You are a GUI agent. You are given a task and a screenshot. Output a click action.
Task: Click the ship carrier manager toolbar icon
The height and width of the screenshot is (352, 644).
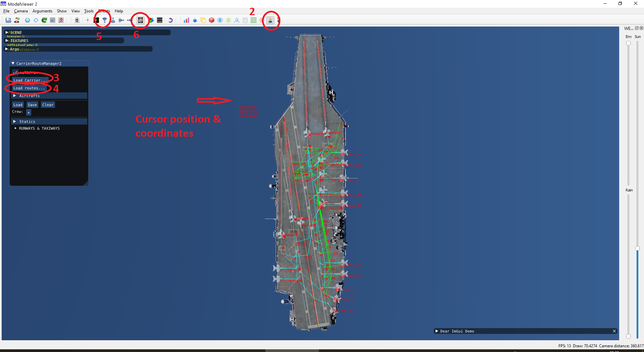click(270, 20)
